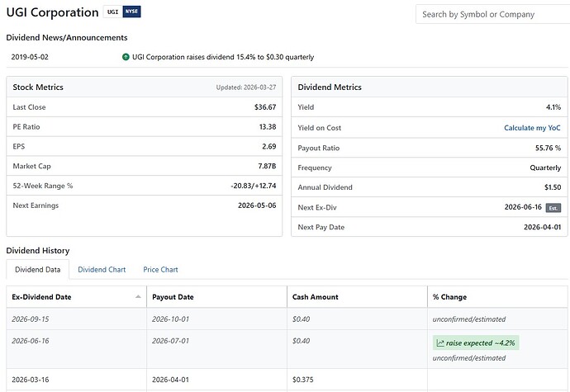Click the raise expected ~4.2% badge
Screen dimensions: 570x392
[476, 343]
